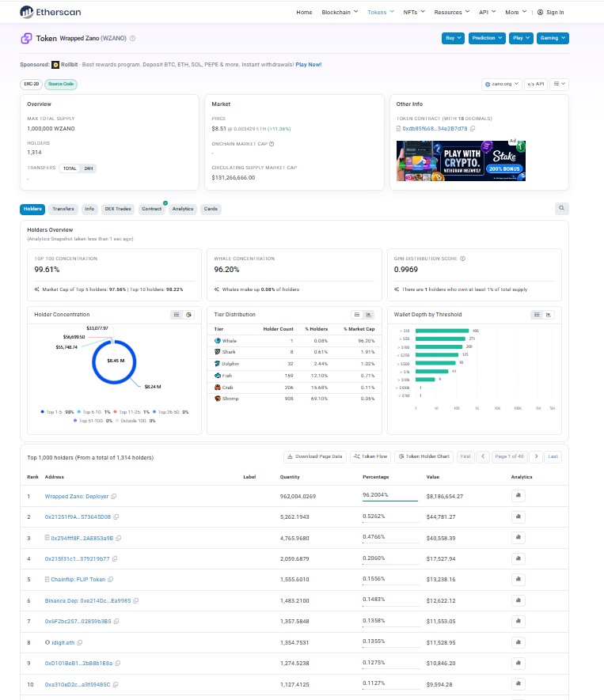
Task: Expand the Blockchain menu
Action: [340, 12]
